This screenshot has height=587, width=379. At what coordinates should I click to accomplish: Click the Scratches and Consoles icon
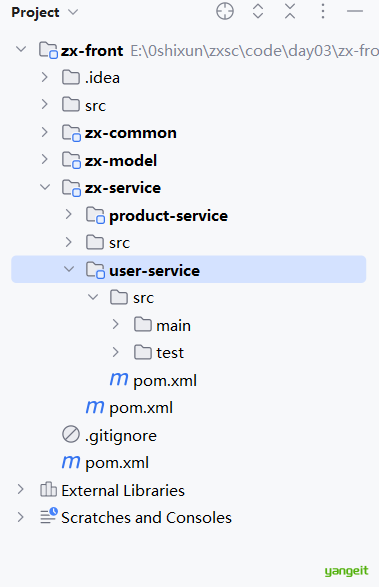(x=49, y=516)
